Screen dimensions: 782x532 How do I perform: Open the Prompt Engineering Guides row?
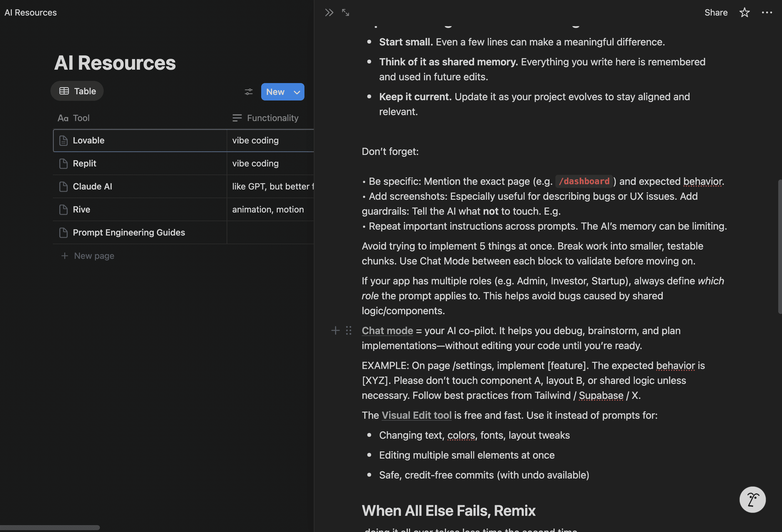pyautogui.click(x=129, y=233)
